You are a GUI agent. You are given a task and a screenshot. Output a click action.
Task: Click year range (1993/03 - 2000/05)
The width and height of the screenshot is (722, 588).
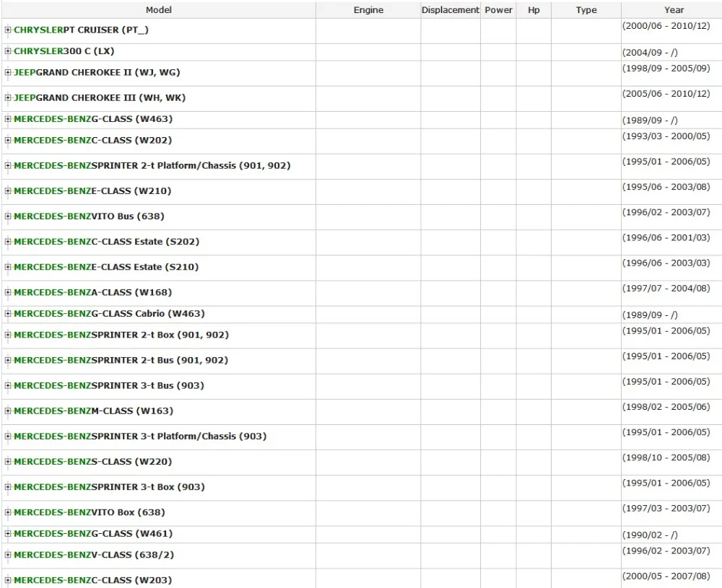point(666,136)
